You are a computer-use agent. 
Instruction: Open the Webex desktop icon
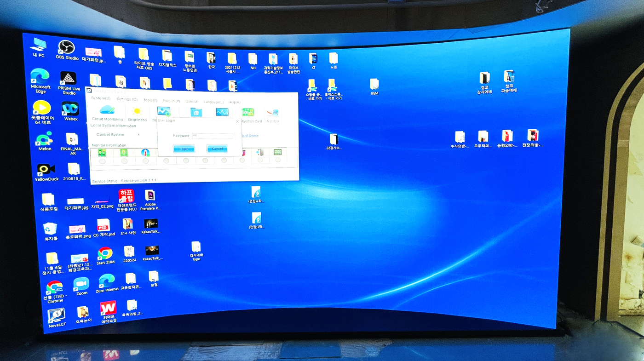pos(70,109)
